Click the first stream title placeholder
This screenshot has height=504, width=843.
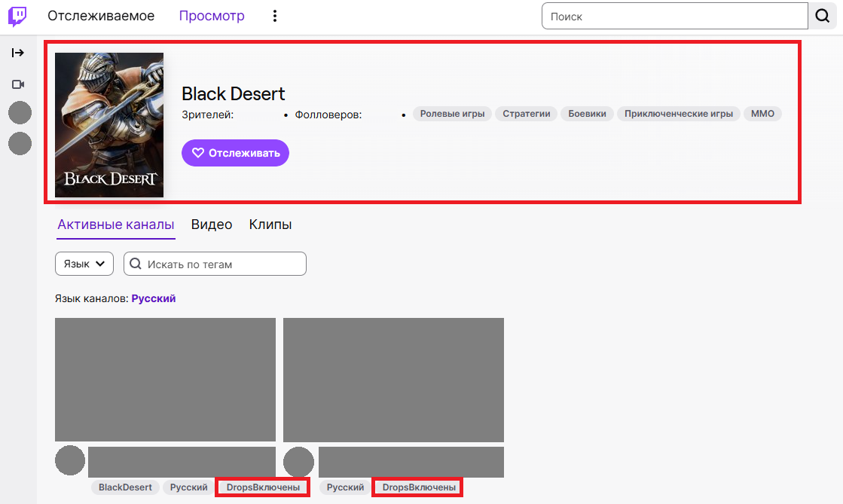[182, 462]
